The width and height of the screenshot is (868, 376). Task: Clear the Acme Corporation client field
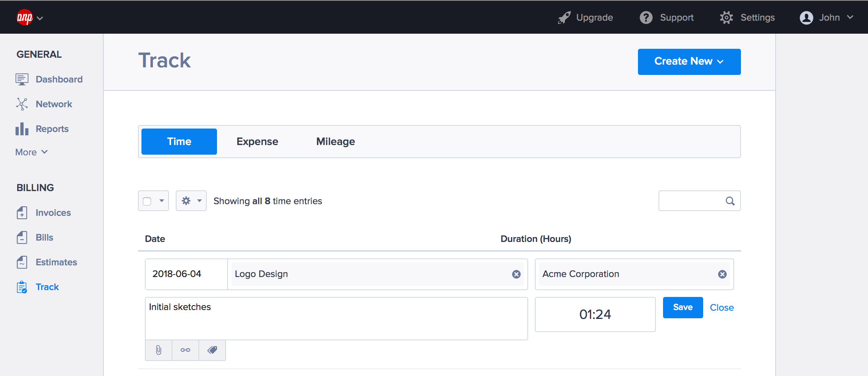(x=721, y=274)
